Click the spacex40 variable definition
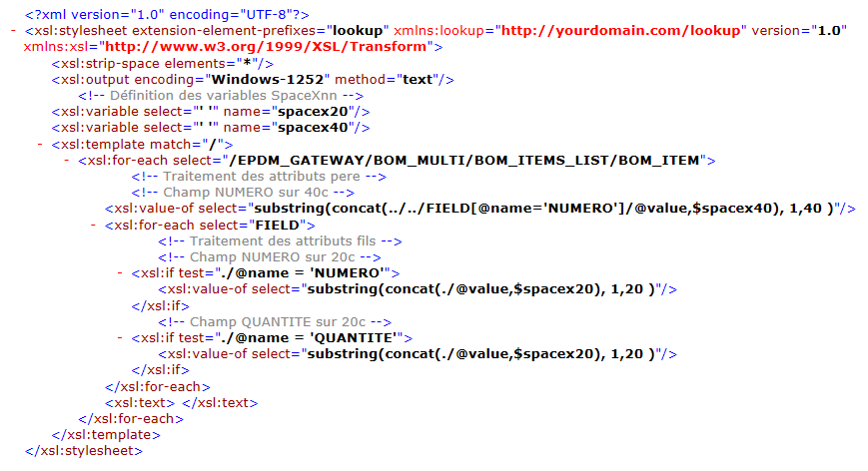The width and height of the screenshot is (868, 471). tap(211, 128)
